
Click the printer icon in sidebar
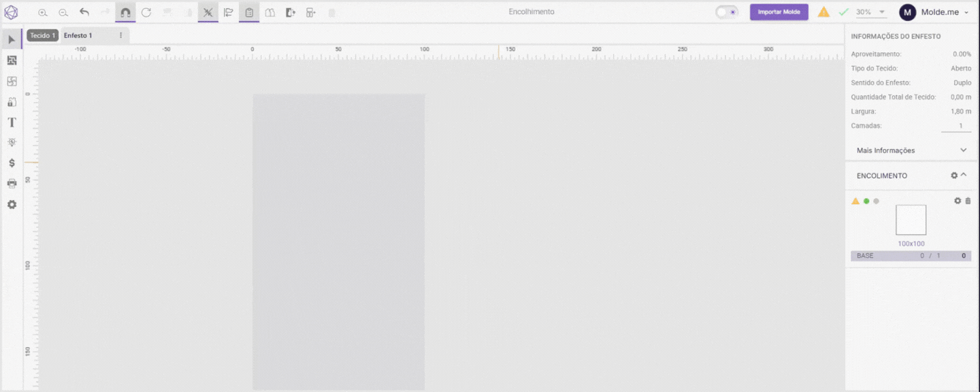(12, 184)
